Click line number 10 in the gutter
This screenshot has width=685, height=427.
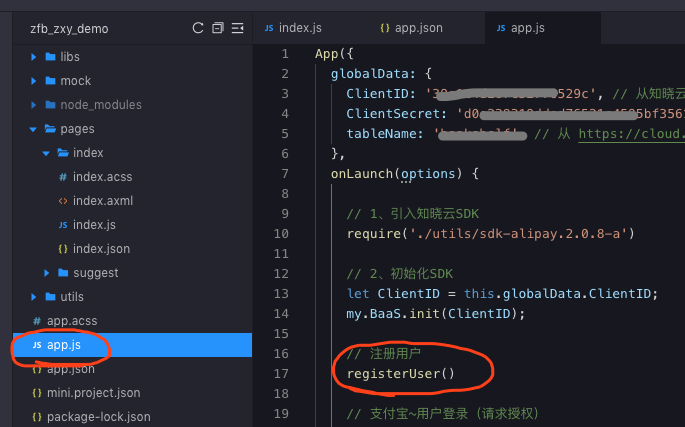click(x=281, y=234)
